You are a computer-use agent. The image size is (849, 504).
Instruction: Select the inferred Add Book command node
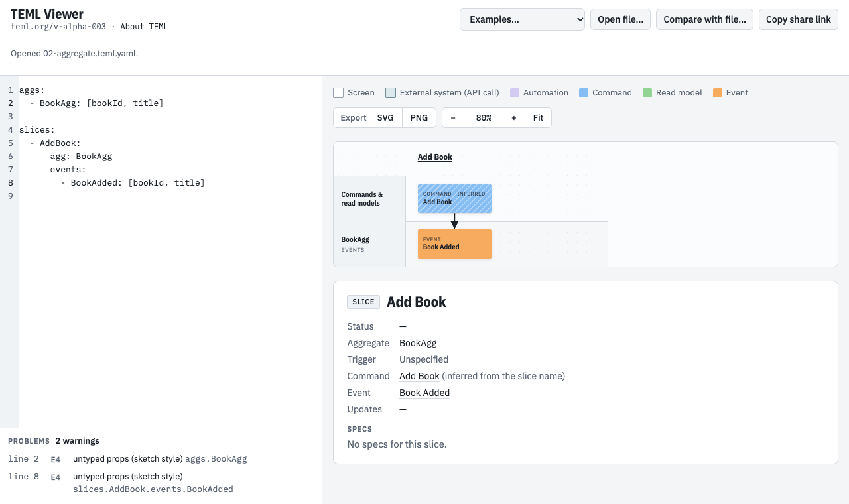pos(455,198)
